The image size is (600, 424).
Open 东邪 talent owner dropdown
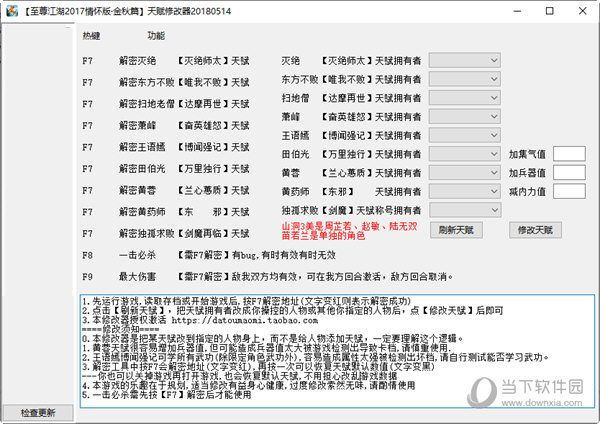point(464,191)
